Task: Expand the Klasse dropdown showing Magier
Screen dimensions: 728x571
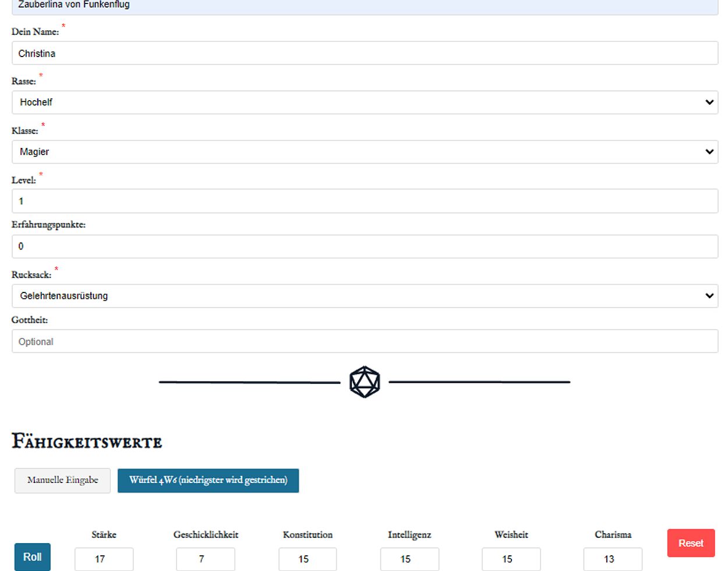Action: (365, 152)
